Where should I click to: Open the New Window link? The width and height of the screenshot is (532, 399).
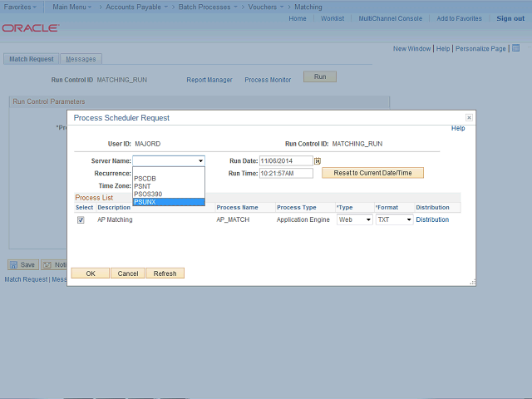click(x=411, y=48)
